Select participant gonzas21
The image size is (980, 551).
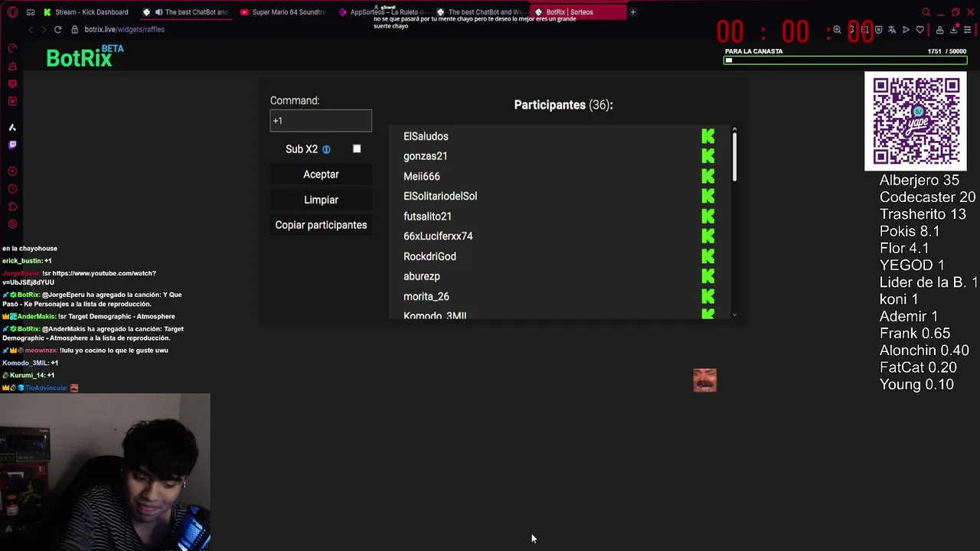coord(426,156)
